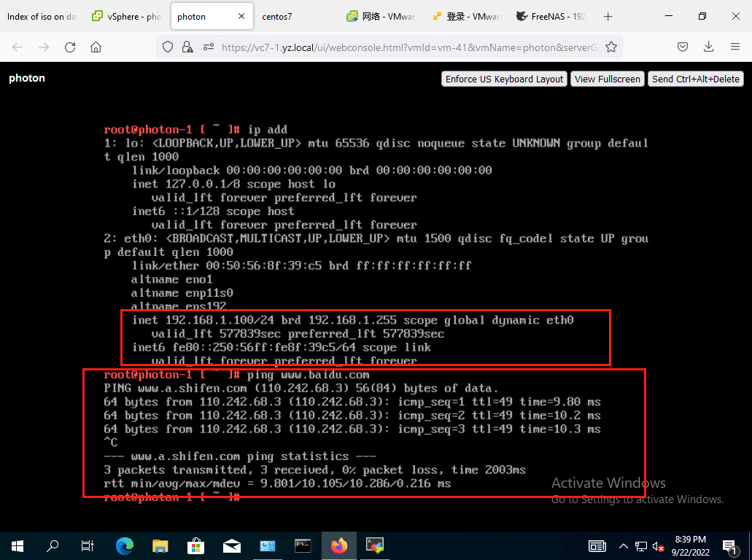Show hidden system tray icons
This screenshot has width=752, height=560.
pos(624,546)
